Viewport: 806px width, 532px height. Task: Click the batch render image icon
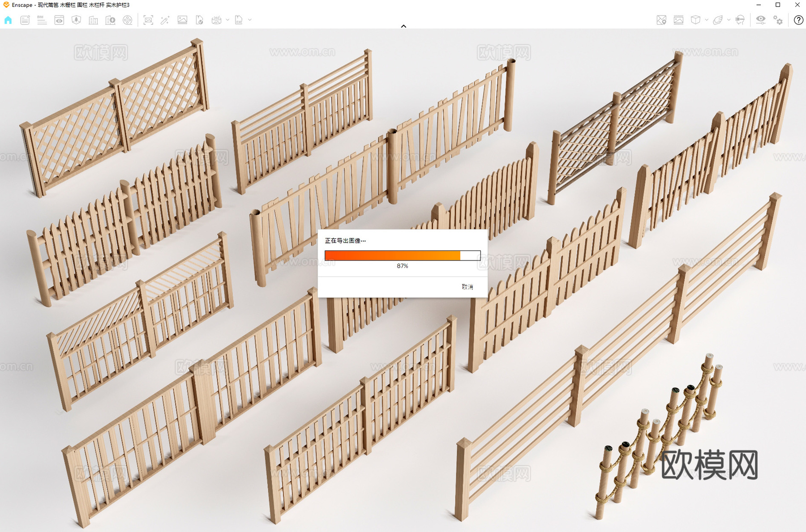click(182, 20)
